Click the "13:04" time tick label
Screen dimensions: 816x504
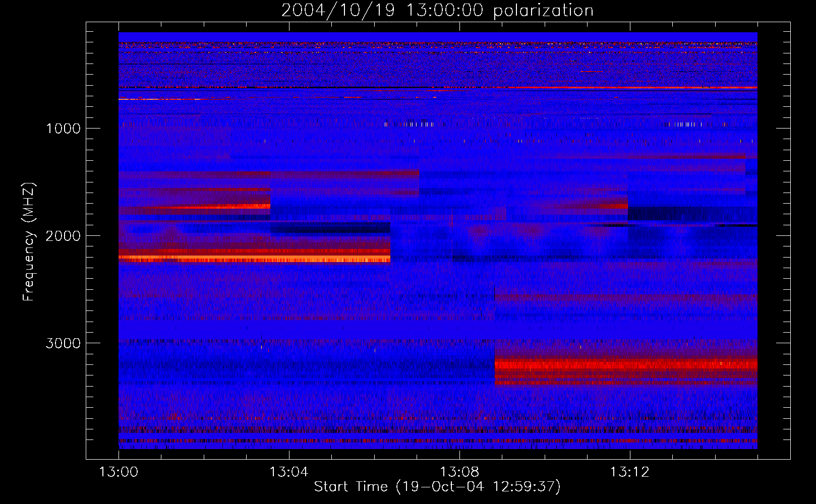click(x=289, y=472)
